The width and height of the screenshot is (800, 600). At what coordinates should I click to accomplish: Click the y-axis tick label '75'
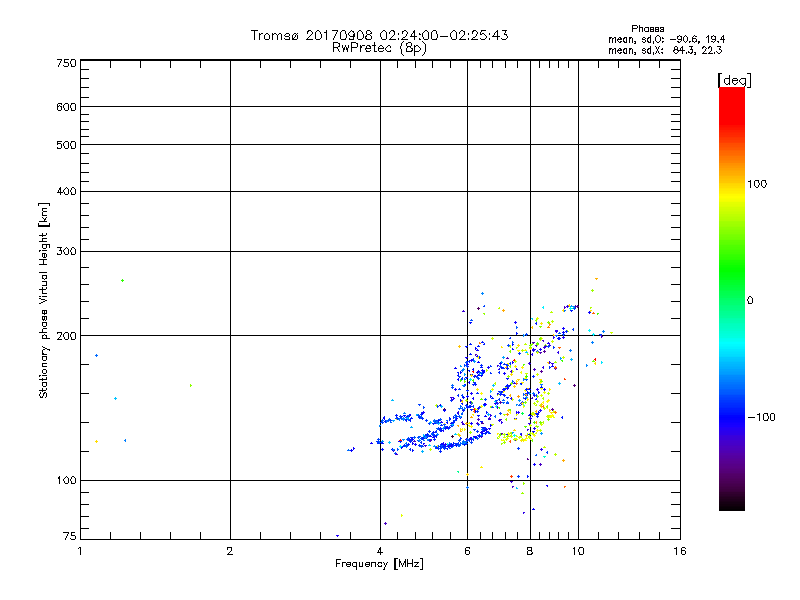[70, 536]
